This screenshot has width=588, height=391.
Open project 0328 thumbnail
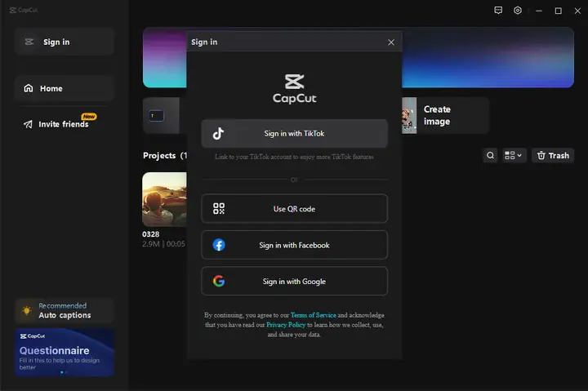[164, 198]
